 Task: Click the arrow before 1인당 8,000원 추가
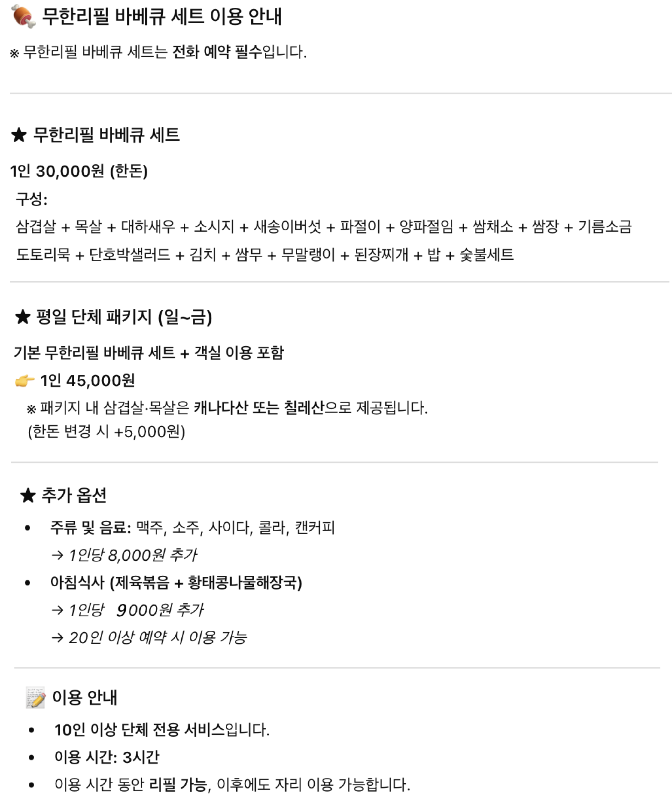coord(57,556)
